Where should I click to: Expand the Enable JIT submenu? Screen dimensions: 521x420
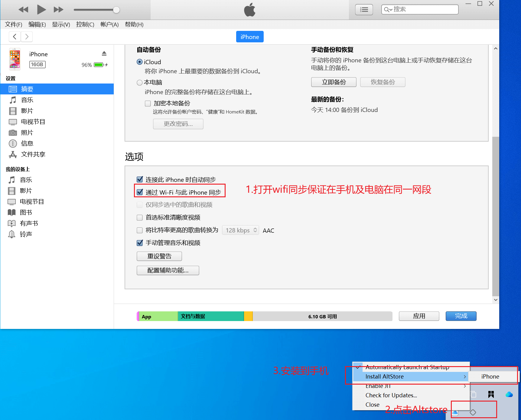pos(411,386)
